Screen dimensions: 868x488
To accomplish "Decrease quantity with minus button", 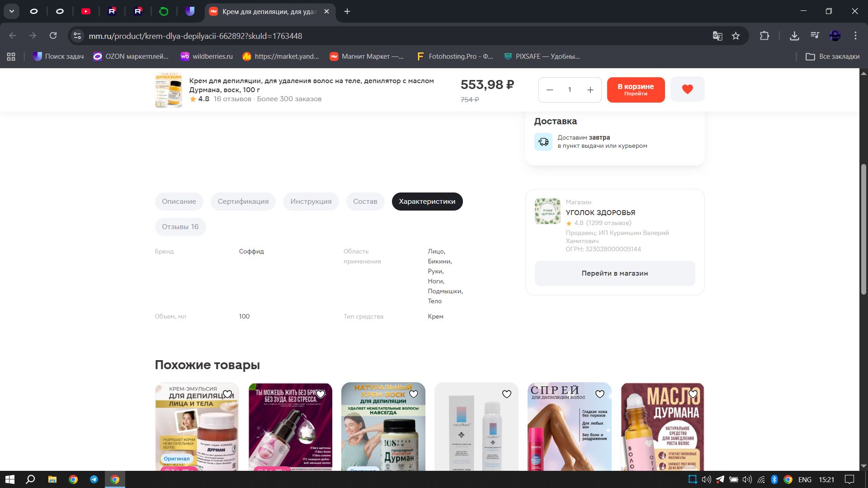I will click(550, 90).
